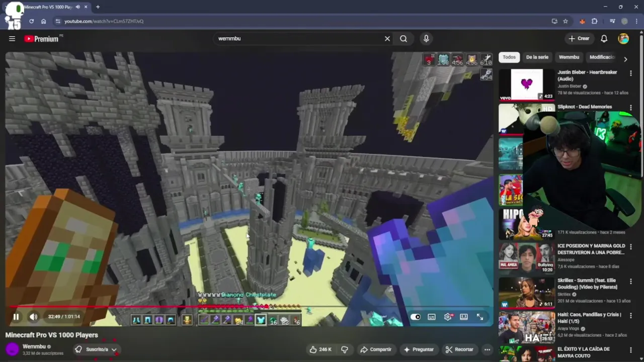The image size is (644, 362).
Task: Clear the search text with the X
Action: [x=387, y=39]
